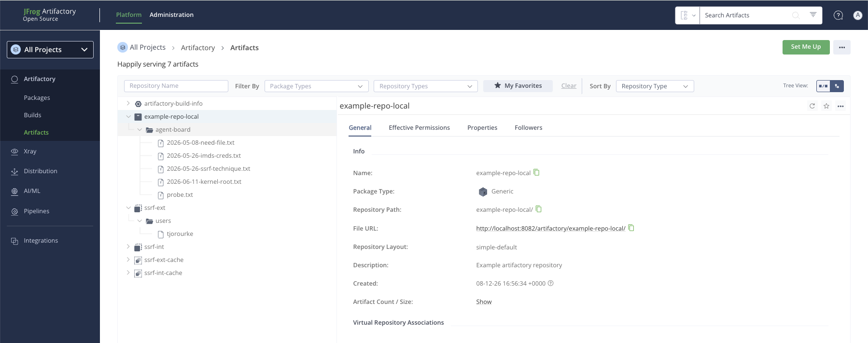Image resolution: width=868 pixels, height=343 pixels.
Task: Open the Sort By Repository Type dropdown
Action: (655, 86)
